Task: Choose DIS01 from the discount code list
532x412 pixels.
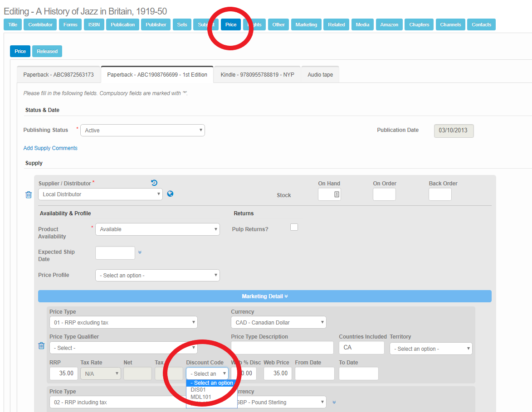Action: (x=198, y=390)
